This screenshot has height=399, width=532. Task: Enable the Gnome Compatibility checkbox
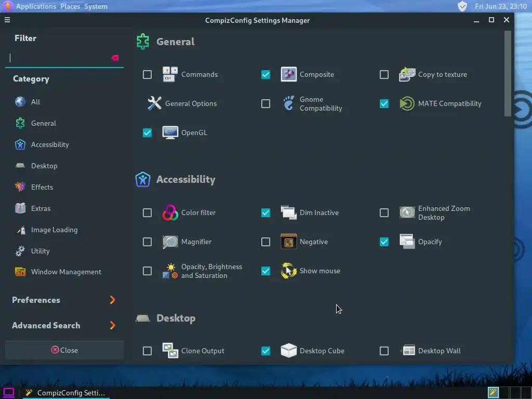(x=265, y=103)
